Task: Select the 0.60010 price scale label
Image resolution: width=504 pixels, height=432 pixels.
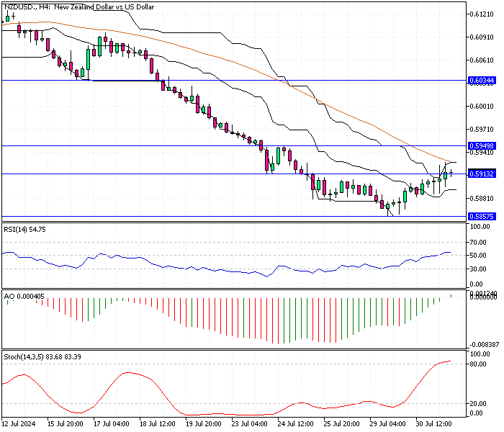Action: (x=480, y=107)
